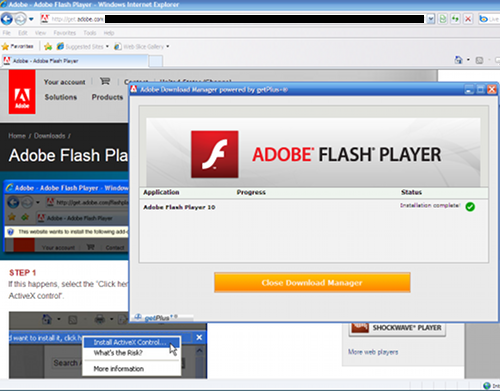Screen dimensions: 500x391
Task: Click the Adobe page icon in address bar
Action: click(x=45, y=19)
